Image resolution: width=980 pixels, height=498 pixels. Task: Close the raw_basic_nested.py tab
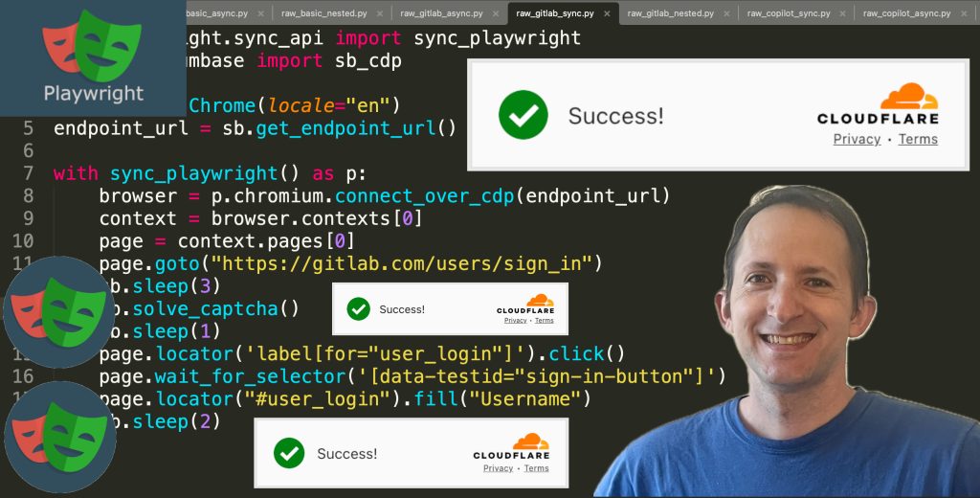pyautogui.click(x=380, y=13)
